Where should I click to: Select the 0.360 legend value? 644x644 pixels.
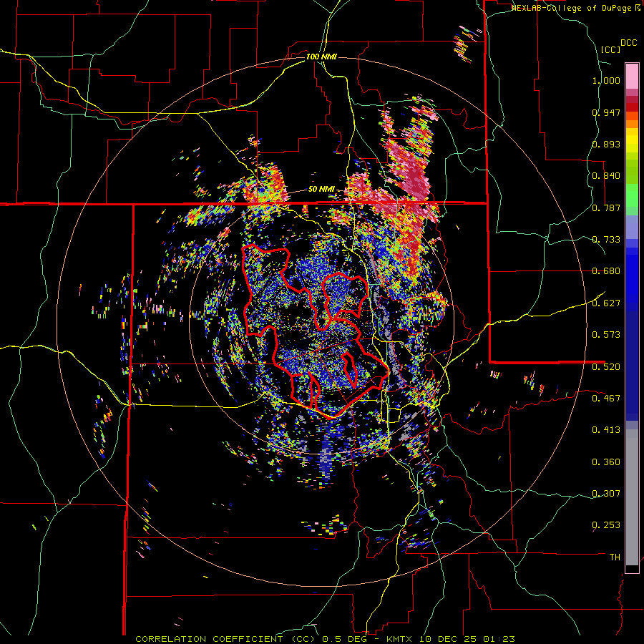click(606, 462)
